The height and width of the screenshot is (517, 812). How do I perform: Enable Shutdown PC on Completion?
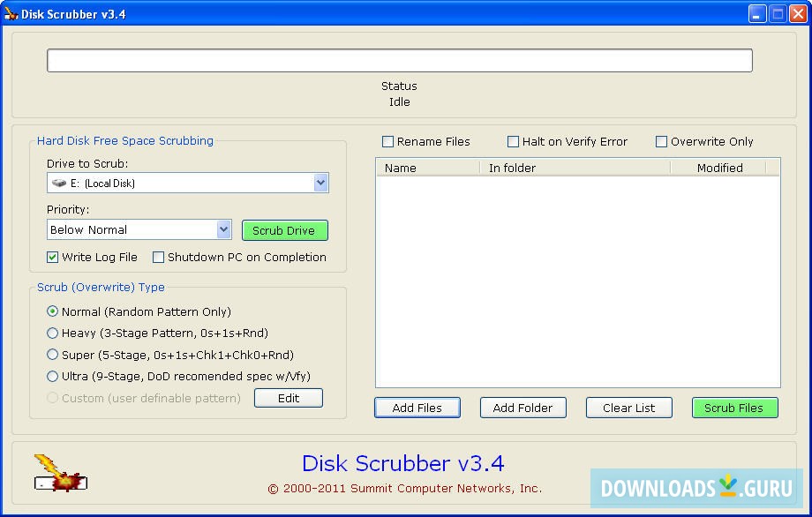[159, 257]
